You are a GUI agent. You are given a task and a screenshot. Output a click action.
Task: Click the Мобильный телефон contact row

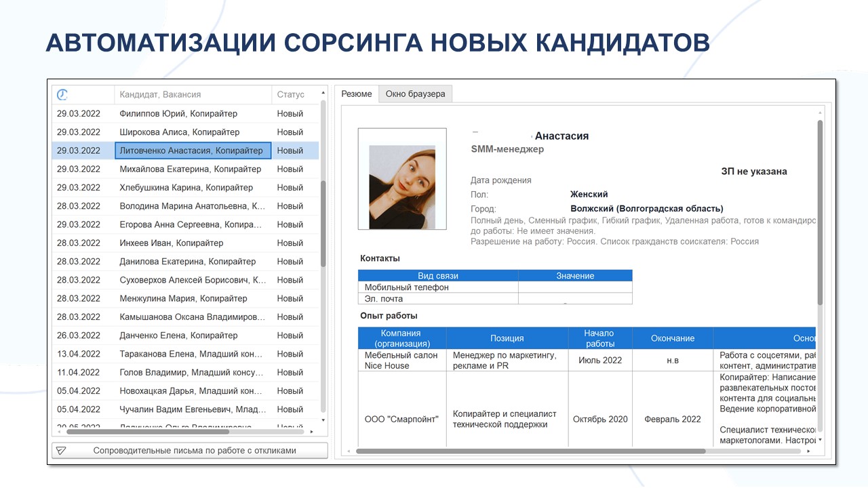(x=407, y=287)
